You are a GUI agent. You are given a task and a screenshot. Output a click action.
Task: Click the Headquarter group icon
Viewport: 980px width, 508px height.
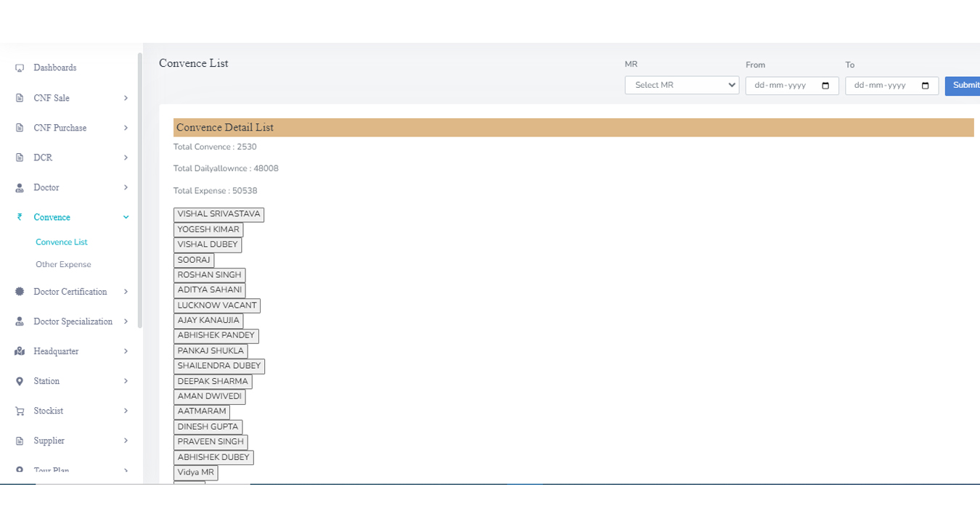19,351
